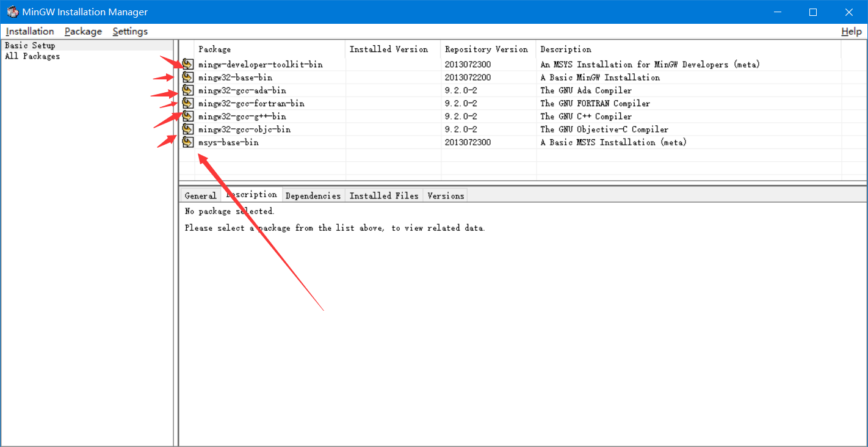Switch to the Versions tab
Image resolution: width=868 pixels, height=447 pixels.
click(x=446, y=195)
